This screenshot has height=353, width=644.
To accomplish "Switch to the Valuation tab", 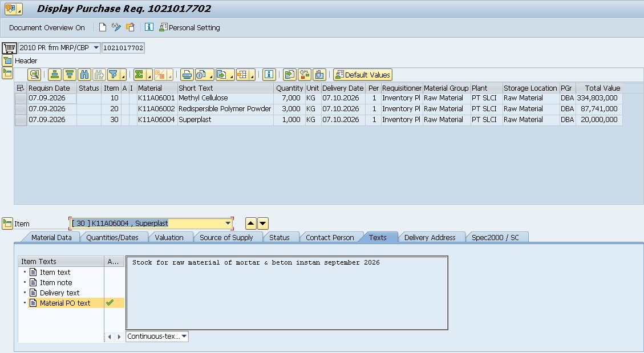I will point(169,237).
